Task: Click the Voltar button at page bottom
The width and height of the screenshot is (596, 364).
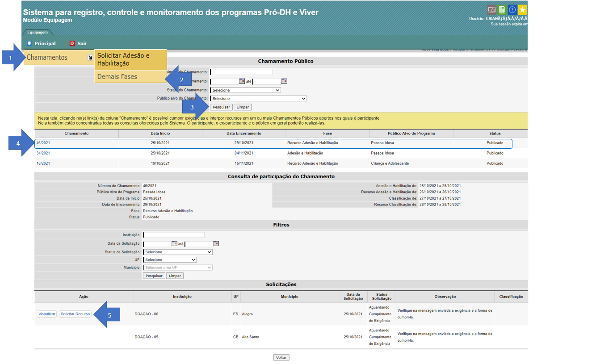Action: pos(281,358)
